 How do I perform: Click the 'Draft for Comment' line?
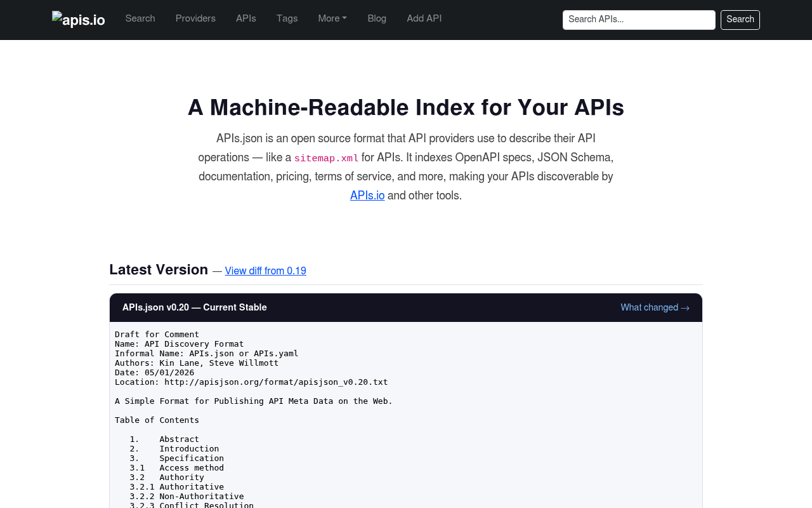point(157,335)
